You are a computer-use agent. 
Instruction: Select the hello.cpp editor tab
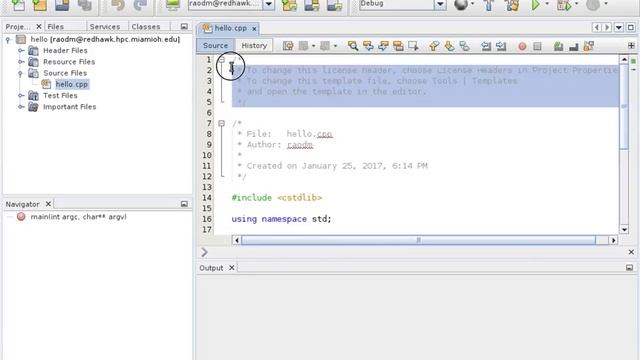230,28
